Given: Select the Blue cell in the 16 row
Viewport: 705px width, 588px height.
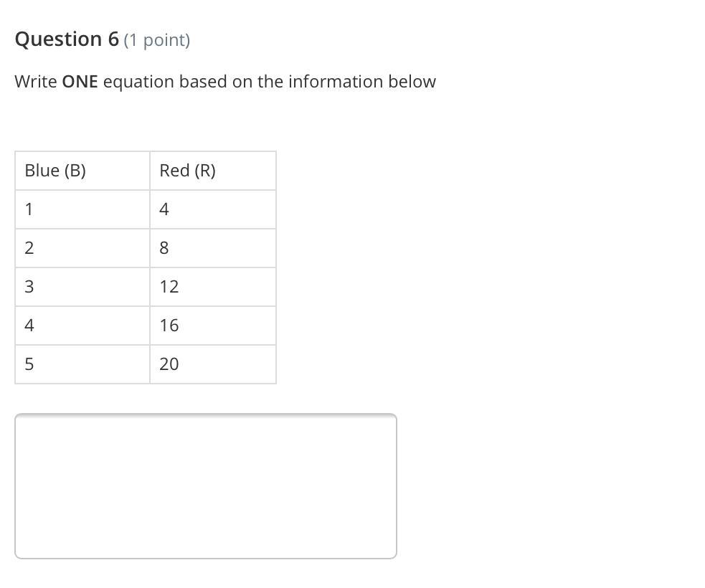Looking at the screenshot, I should tap(82, 326).
